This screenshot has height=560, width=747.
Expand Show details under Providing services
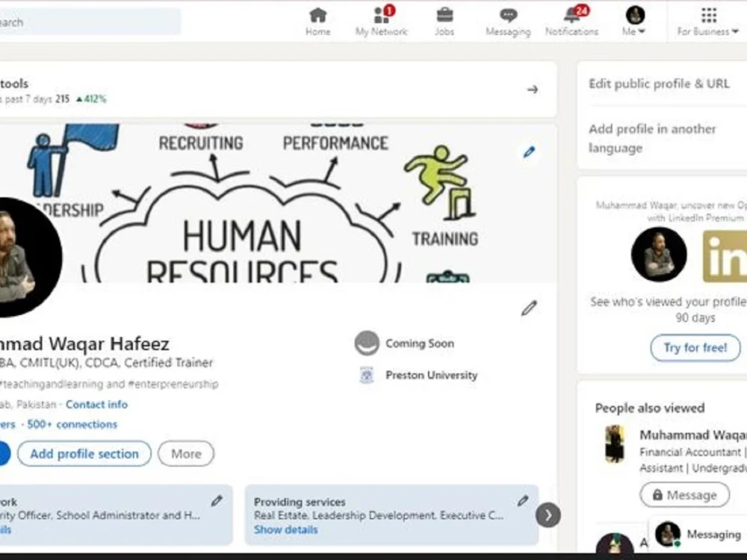(x=286, y=529)
